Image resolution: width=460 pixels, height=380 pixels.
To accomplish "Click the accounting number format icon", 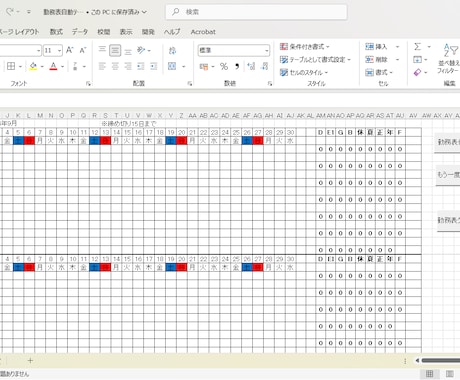I will point(204,66).
